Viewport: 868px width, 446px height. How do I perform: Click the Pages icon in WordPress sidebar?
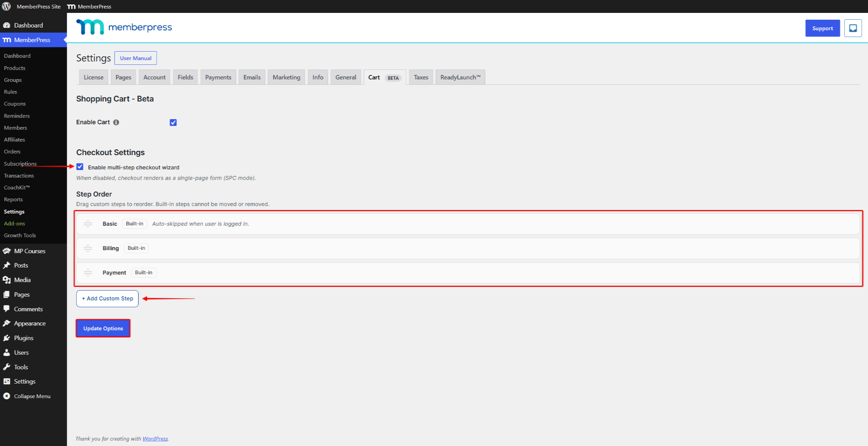(6, 294)
